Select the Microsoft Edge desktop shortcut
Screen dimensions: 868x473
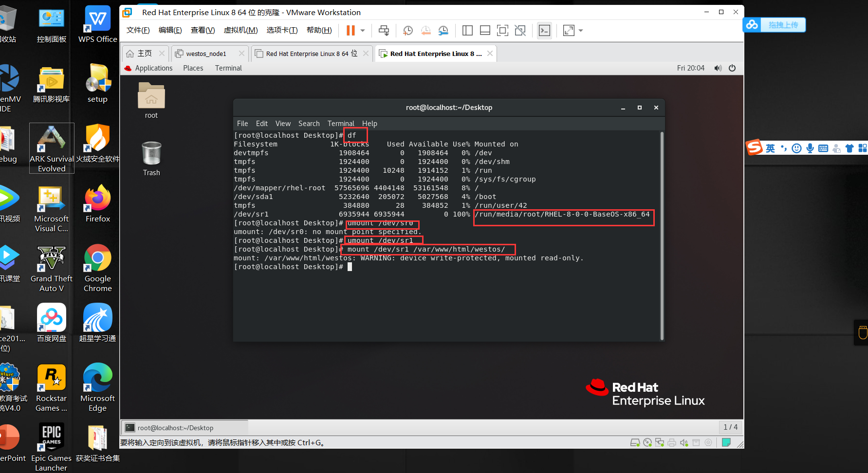(98, 388)
